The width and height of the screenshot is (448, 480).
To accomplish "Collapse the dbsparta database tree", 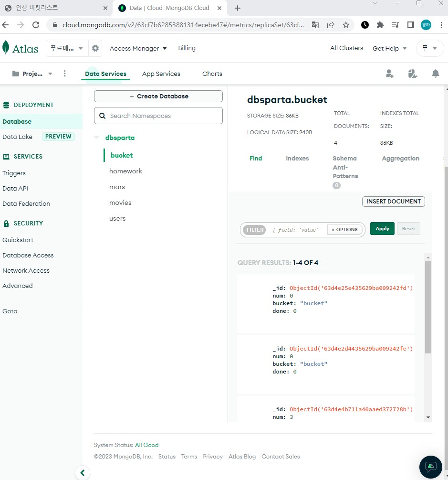I will tap(97, 138).
